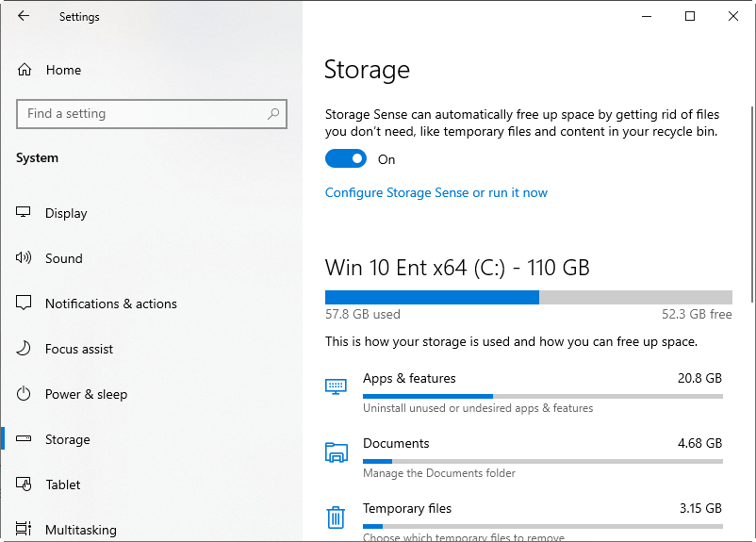Click the Notifications & actions icon

coord(25,304)
